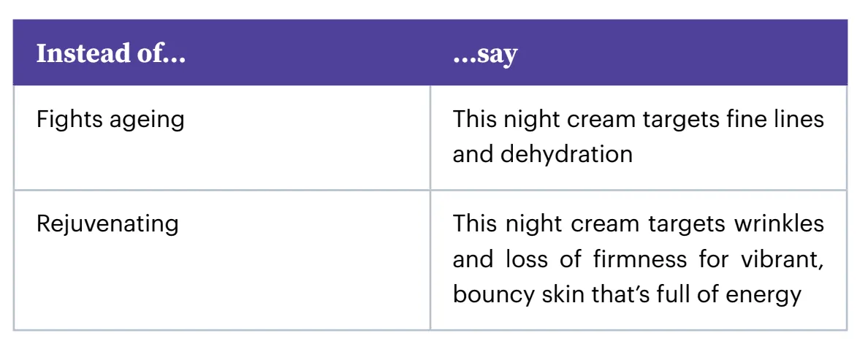Click the "and dehydration" text line
The image size is (868, 349).
[542, 154]
